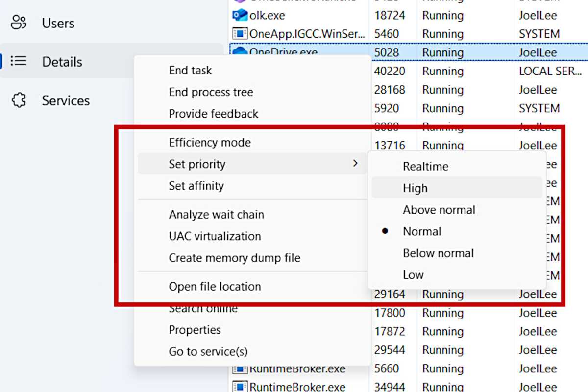This screenshot has width=588, height=392.
Task: Click Running status in PID 40220 row
Action: (x=442, y=71)
